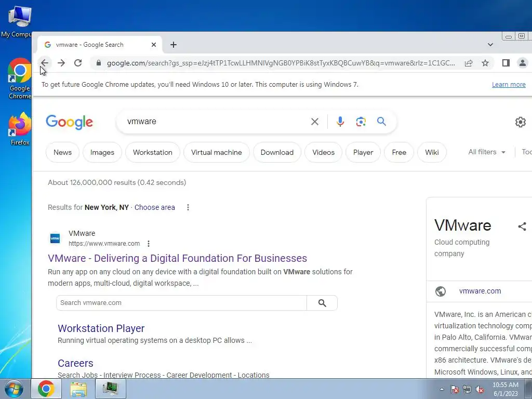Go to the Google logo homepage
The image size is (532, 399).
70,122
